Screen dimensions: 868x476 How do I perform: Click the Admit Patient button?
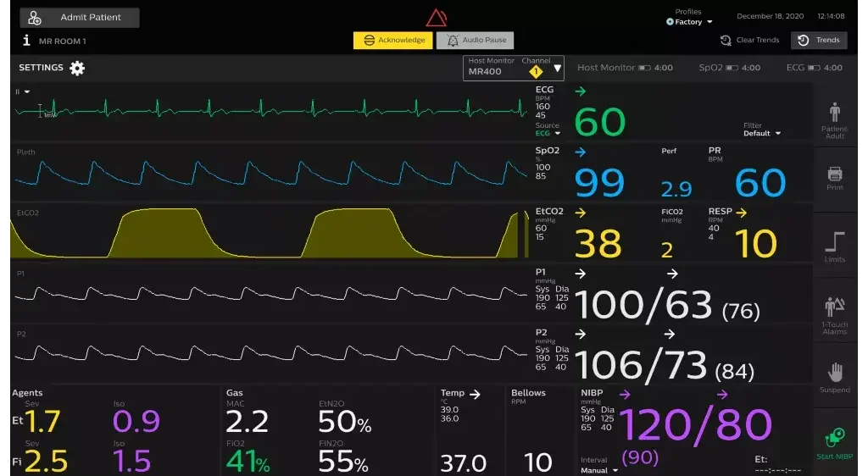pos(80,18)
